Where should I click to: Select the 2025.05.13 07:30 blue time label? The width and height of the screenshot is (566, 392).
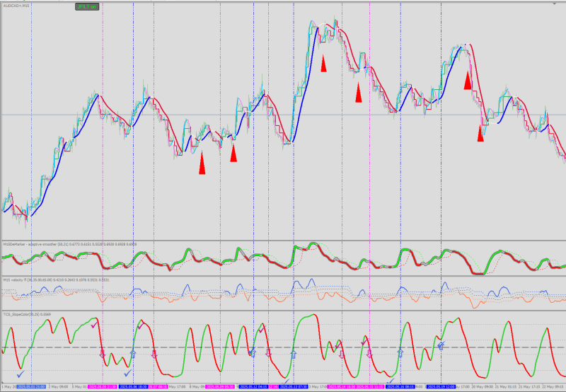(294, 386)
